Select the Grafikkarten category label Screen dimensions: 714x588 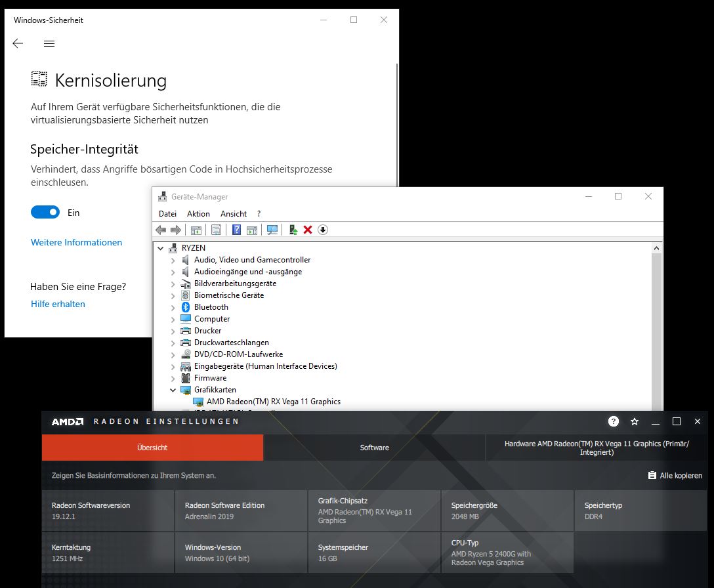(215, 390)
